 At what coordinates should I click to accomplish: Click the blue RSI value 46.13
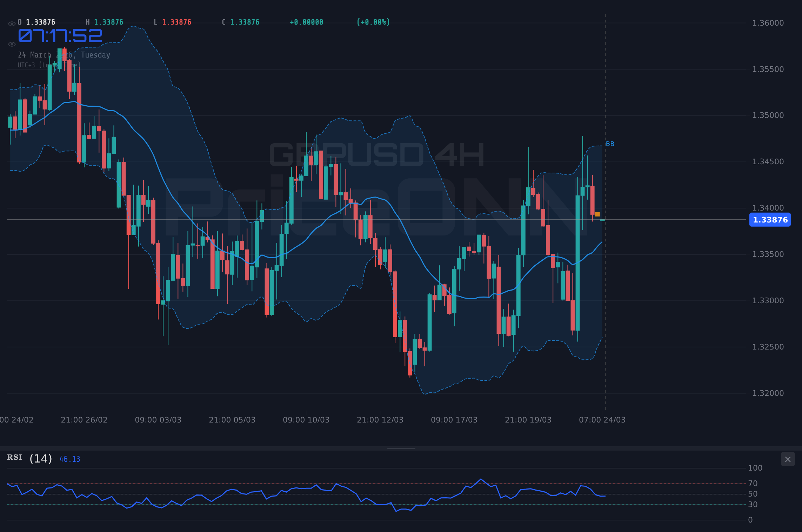click(x=70, y=459)
